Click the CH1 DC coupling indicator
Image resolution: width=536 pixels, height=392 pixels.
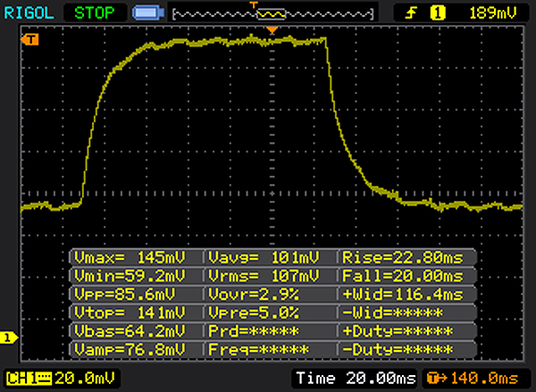pos(29,379)
